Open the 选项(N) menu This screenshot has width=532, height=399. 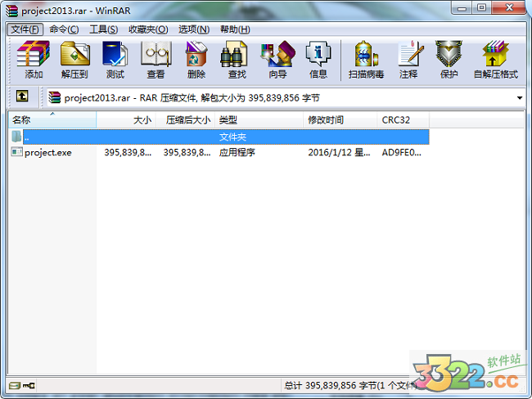click(194, 29)
